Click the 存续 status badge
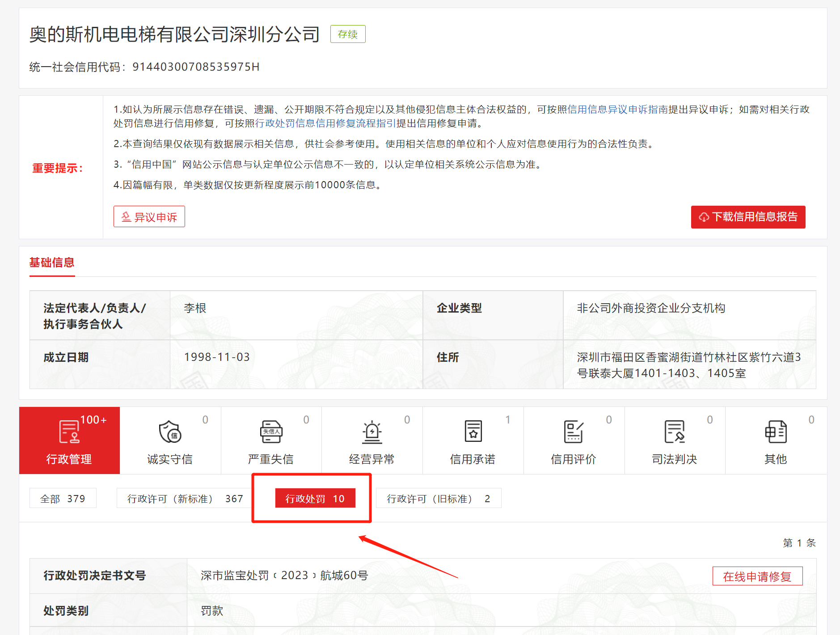This screenshot has height=635, width=840. (348, 34)
